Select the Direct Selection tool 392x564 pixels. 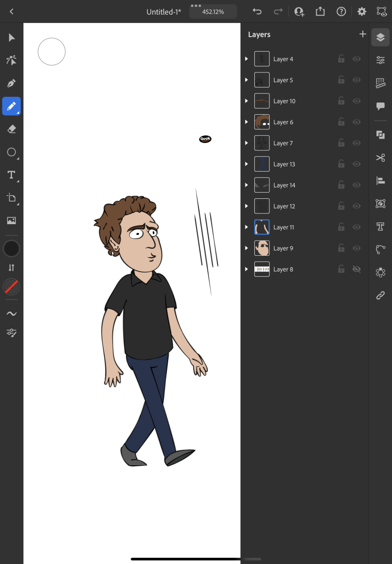point(12,60)
